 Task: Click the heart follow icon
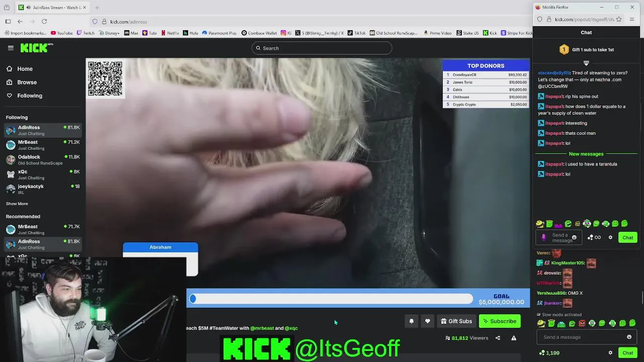pyautogui.click(x=428, y=321)
